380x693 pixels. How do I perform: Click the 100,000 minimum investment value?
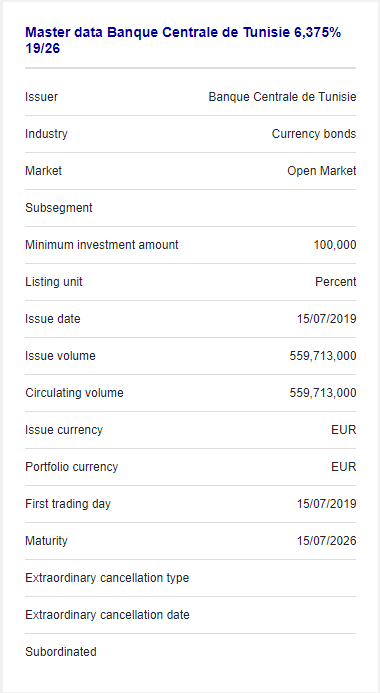pos(335,245)
